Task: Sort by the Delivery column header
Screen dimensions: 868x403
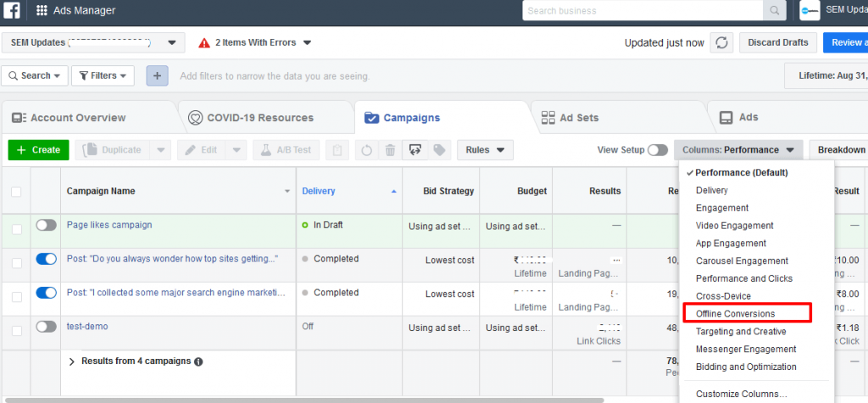Action: 319,191
